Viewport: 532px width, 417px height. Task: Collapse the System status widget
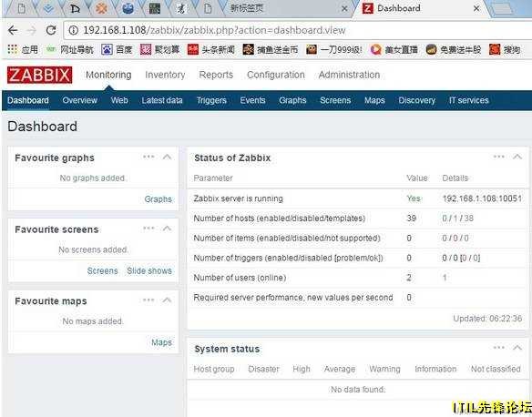[x=517, y=348]
